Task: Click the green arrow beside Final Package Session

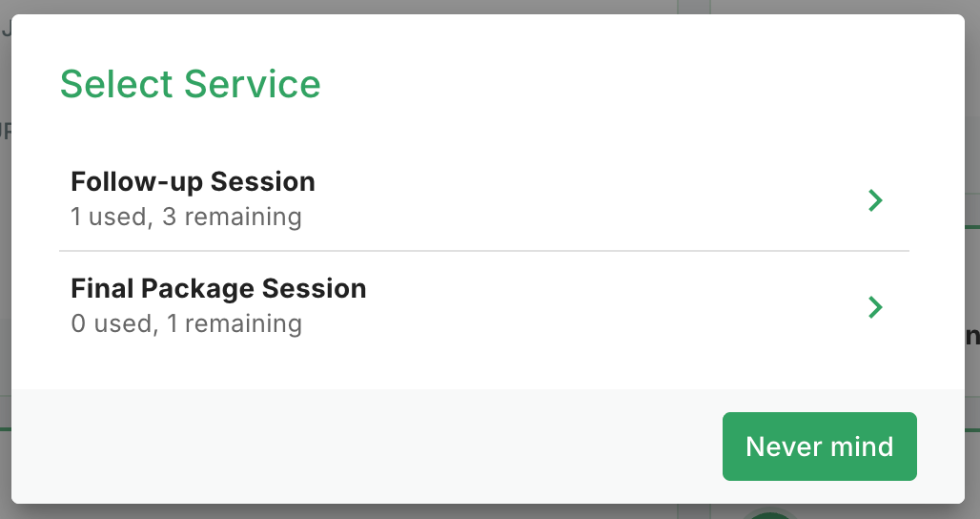Action: click(875, 307)
